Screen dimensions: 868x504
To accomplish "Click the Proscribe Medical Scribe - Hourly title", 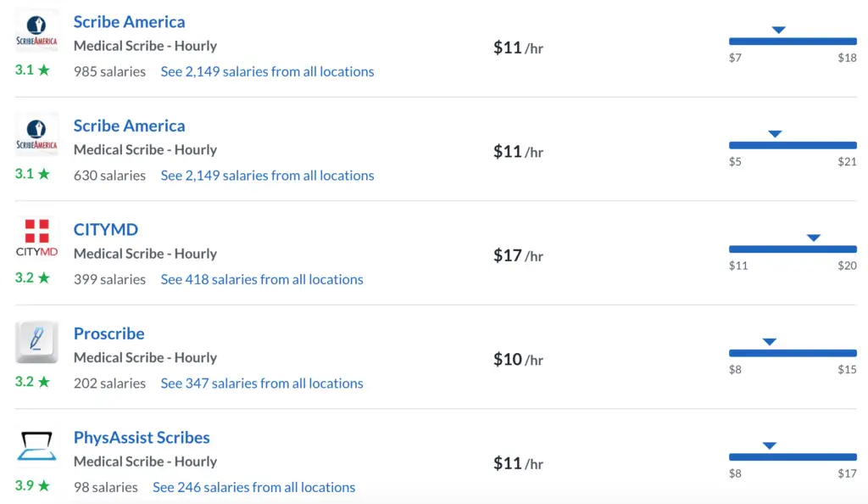I will tap(146, 358).
